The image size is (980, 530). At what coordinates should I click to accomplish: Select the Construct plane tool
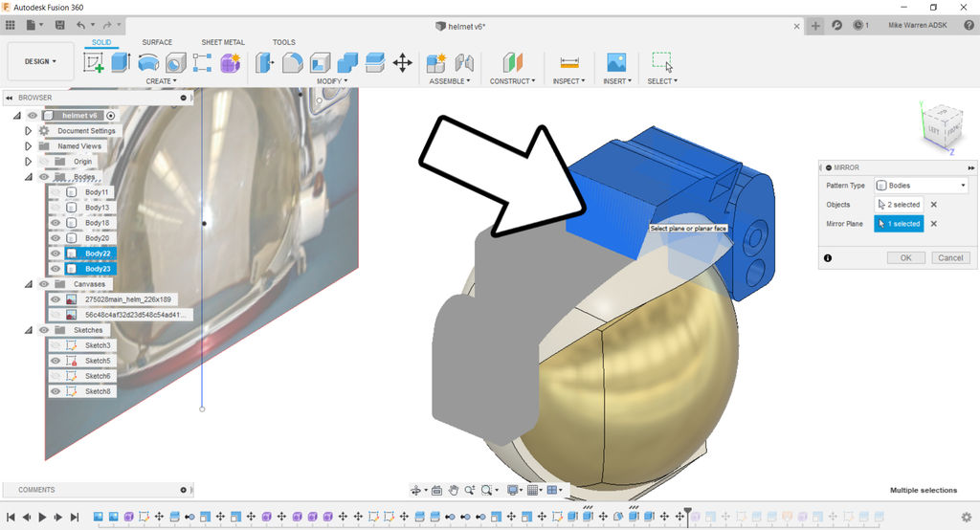pos(513,62)
